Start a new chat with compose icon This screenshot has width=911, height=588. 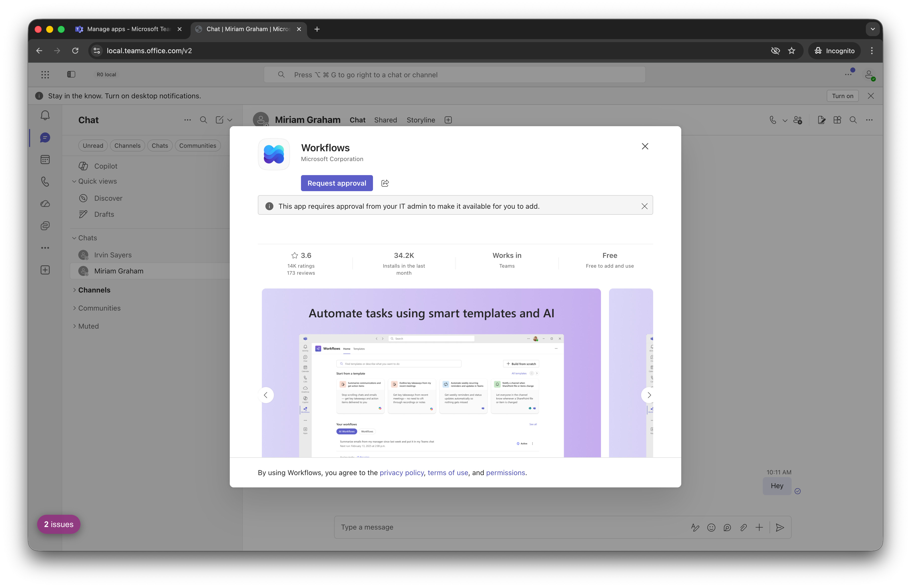click(219, 120)
